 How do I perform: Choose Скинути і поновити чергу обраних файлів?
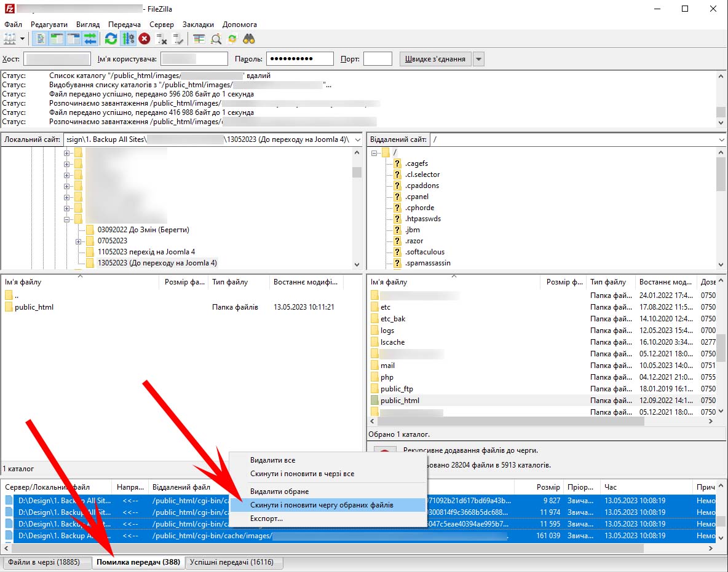(328, 505)
